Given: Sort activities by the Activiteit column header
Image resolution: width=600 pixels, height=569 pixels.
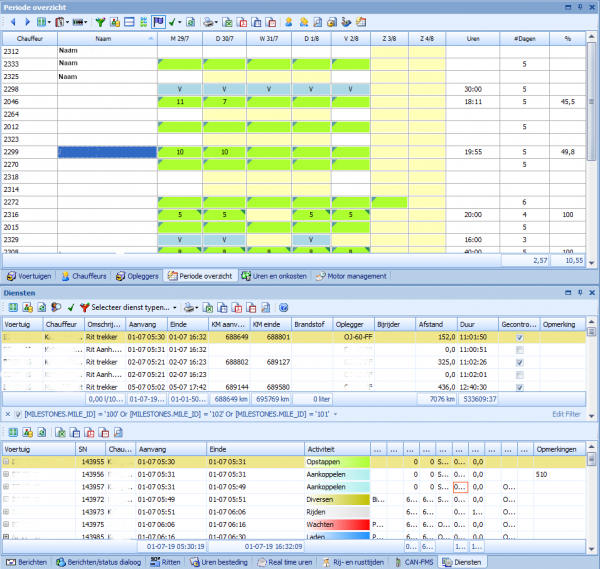Looking at the screenshot, I should (337, 449).
